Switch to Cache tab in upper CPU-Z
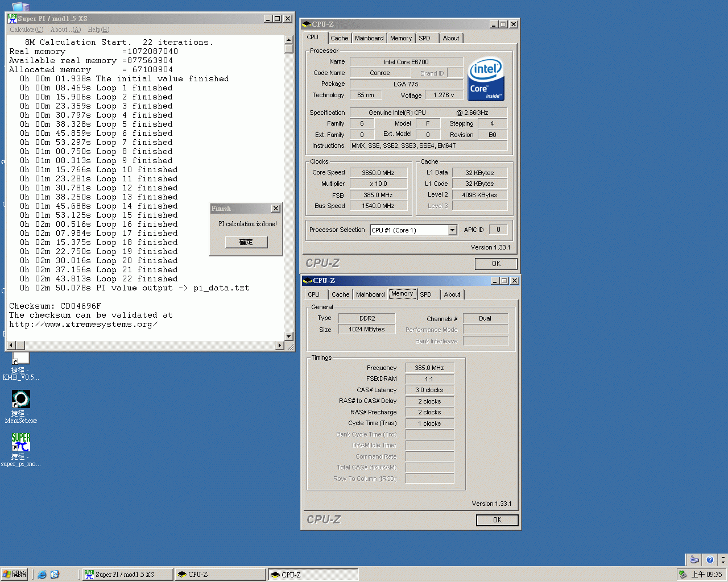Screen dimensions: 728x582 pos(340,38)
